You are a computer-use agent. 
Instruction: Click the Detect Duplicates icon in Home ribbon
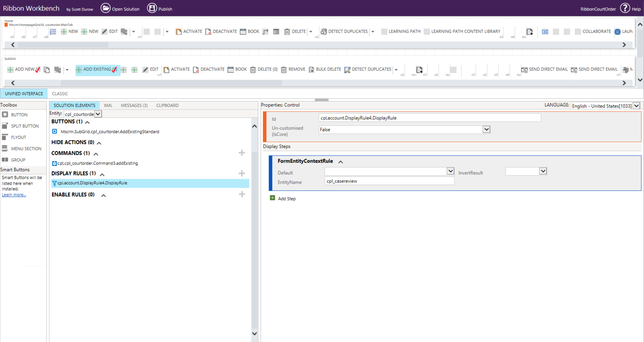(x=323, y=32)
